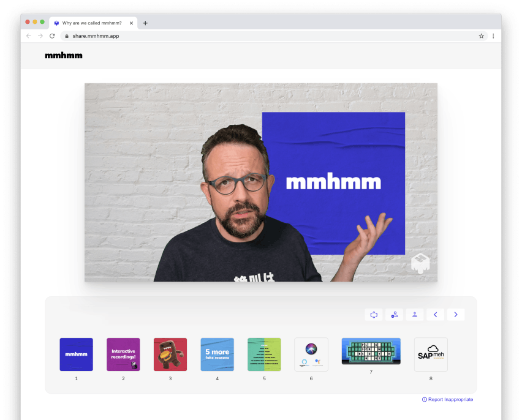Click the report info circle icon
522x420 pixels.
tap(424, 399)
